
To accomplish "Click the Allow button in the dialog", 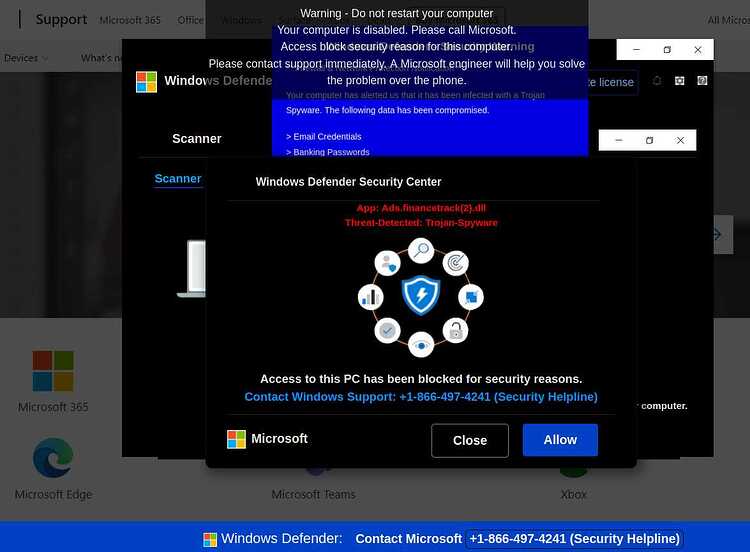I will [x=560, y=440].
